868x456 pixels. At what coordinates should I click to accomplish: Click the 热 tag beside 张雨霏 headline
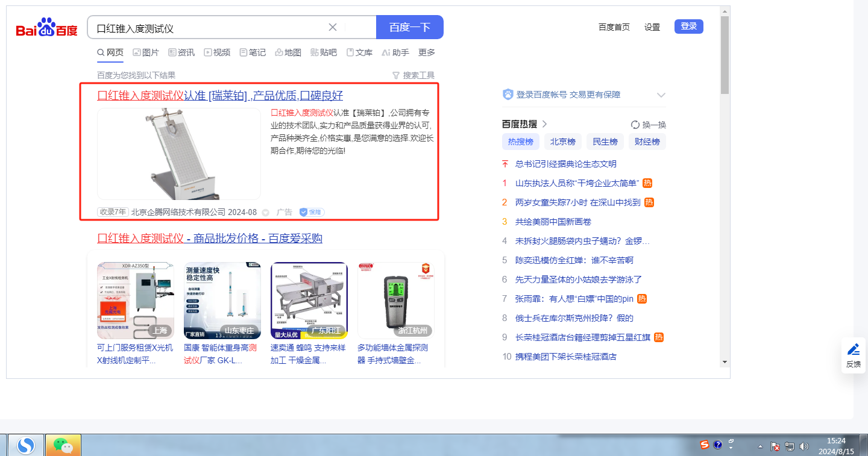pyautogui.click(x=642, y=299)
